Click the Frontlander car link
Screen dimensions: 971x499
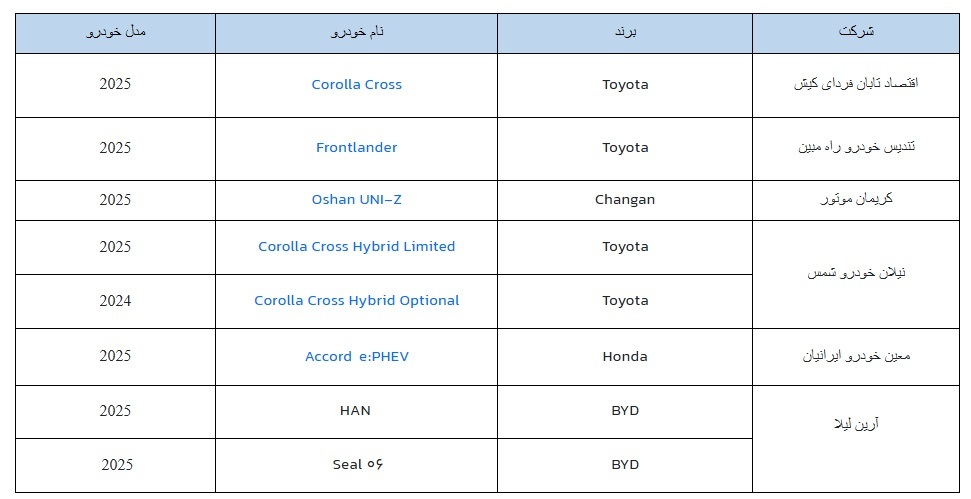click(356, 148)
